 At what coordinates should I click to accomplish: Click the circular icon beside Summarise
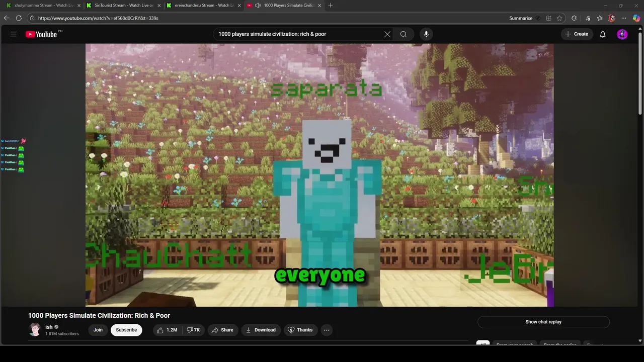click(538, 18)
